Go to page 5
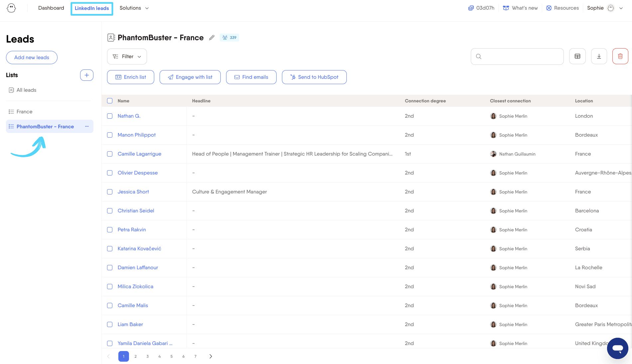Screen dimensions: 632x364 (172, 356)
